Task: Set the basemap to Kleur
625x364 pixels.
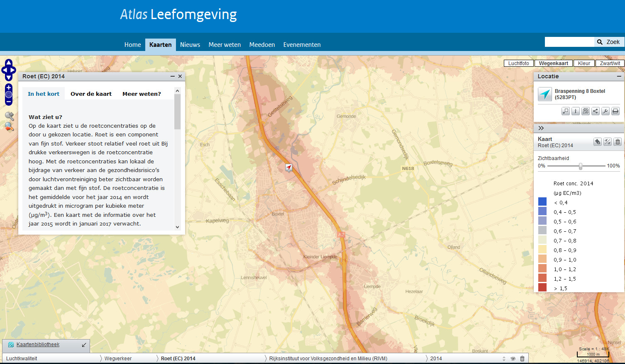Action: click(x=584, y=63)
